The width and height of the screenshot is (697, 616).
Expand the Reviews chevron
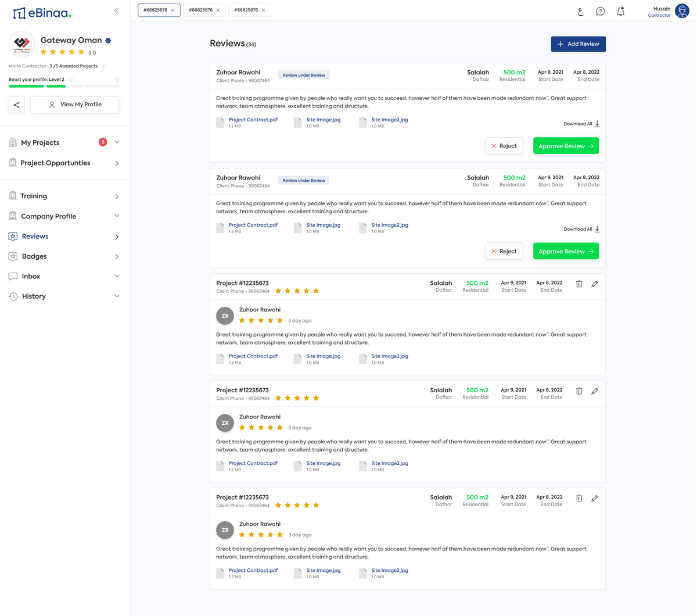tap(117, 237)
